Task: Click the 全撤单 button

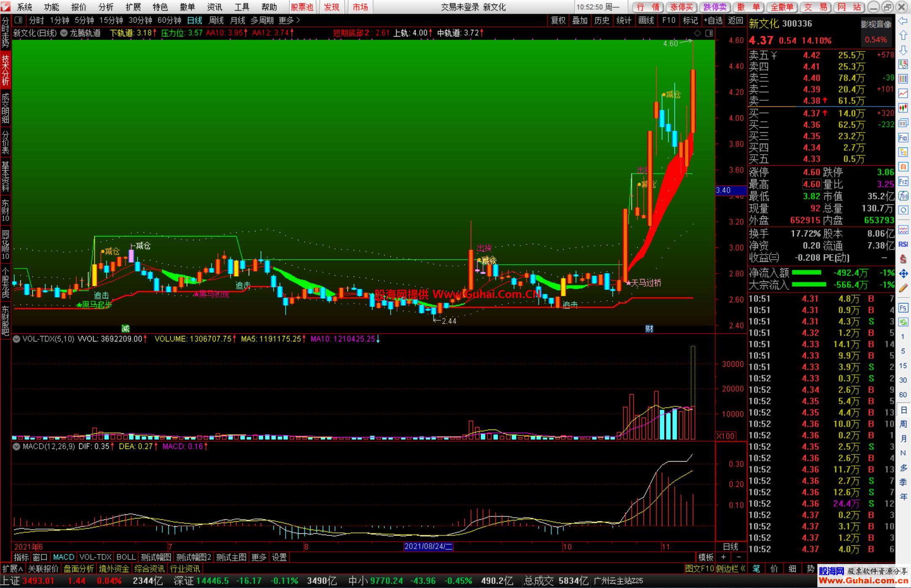Action: pos(782,7)
